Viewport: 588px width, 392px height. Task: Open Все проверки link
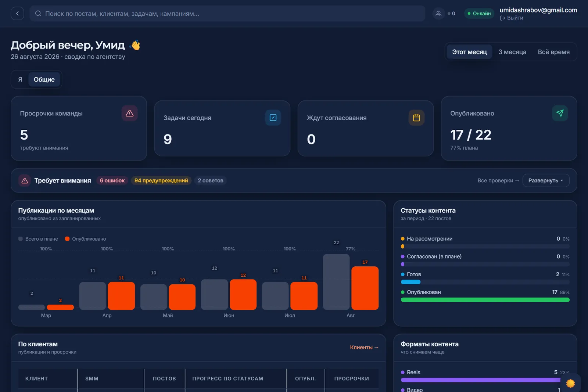[498, 180]
